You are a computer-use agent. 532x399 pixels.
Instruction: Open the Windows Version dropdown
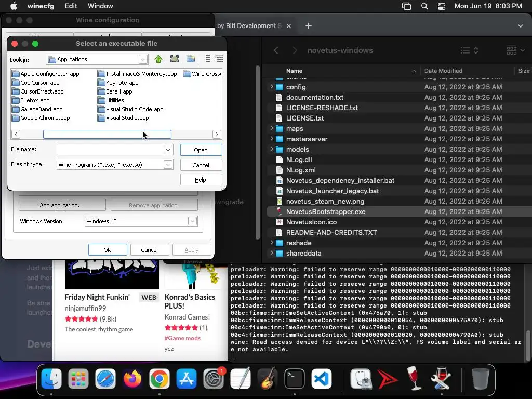(192, 221)
